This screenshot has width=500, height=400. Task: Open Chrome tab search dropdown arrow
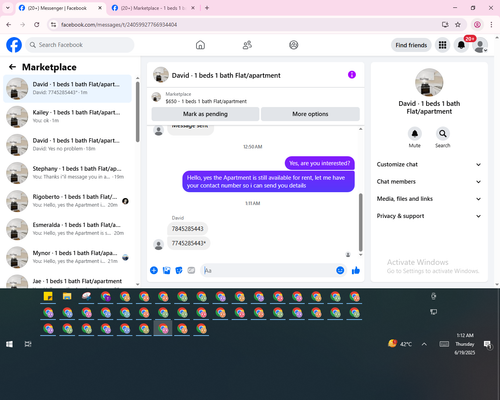tap(8, 8)
